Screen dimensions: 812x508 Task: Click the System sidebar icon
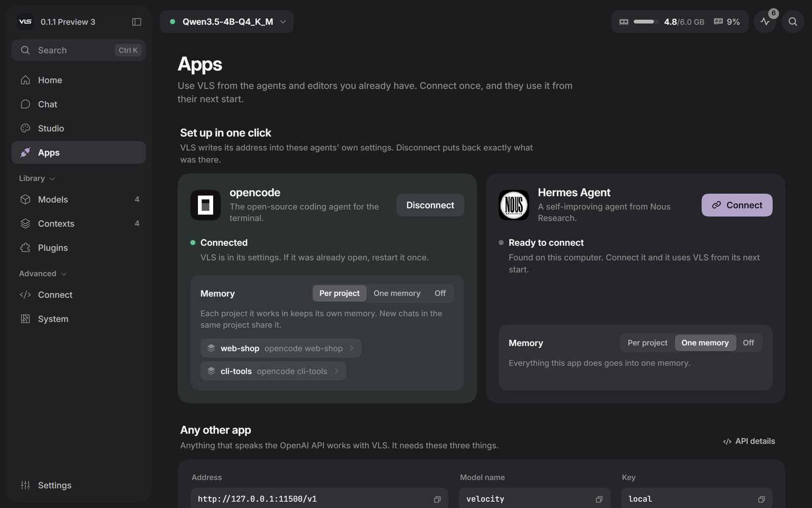point(25,319)
